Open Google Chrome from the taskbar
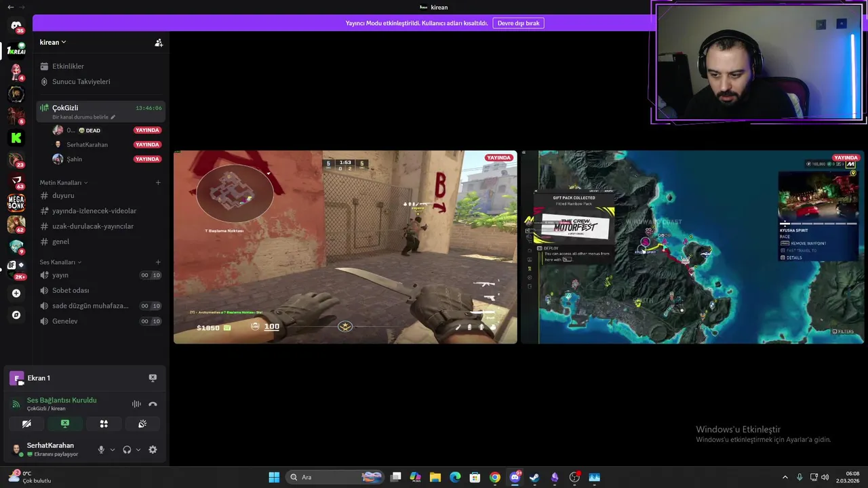Screen dimensions: 868x488 point(495,477)
